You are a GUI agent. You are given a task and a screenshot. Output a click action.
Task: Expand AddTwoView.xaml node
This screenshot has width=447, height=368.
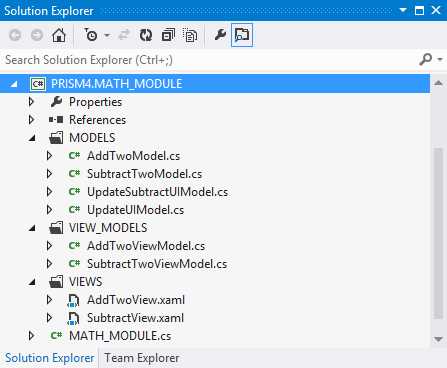click(x=49, y=300)
